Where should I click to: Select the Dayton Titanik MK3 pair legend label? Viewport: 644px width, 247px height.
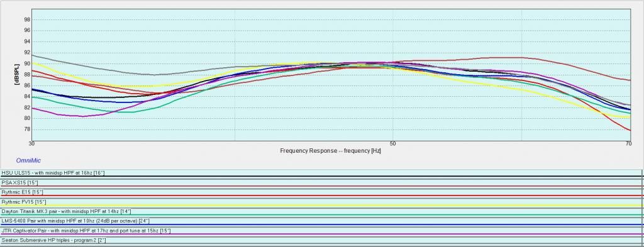pyautogui.click(x=66, y=211)
